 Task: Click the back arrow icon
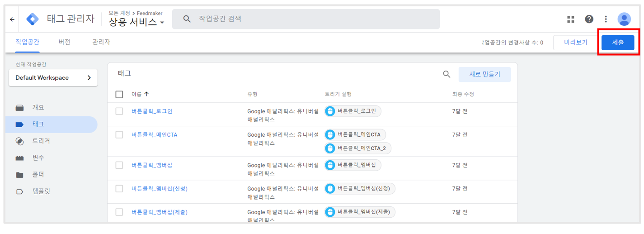tap(12, 19)
